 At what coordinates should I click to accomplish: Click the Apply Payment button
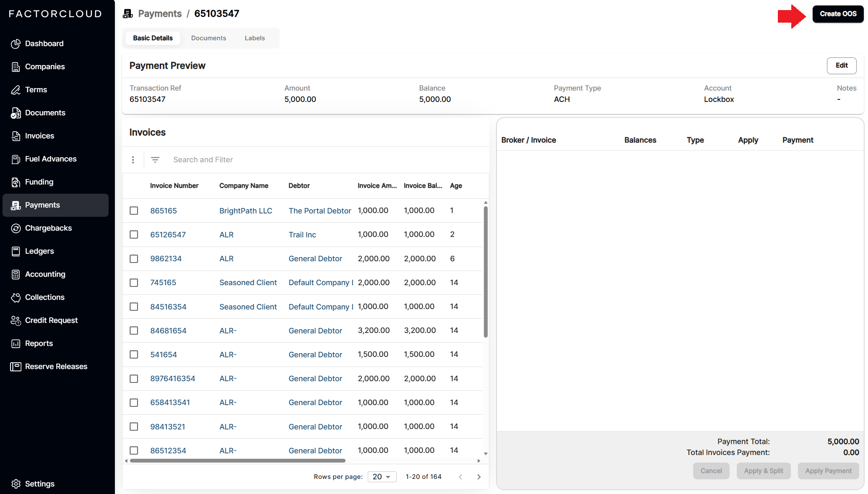pyautogui.click(x=829, y=471)
